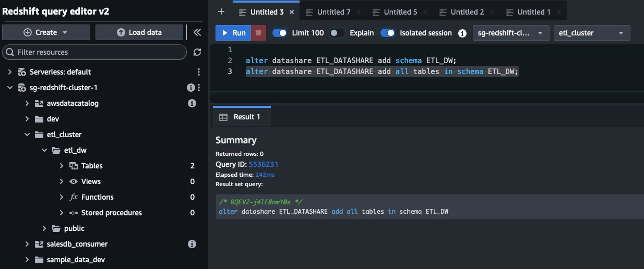Open the Create dropdown menu
The height and width of the screenshot is (269, 644).
(46, 32)
